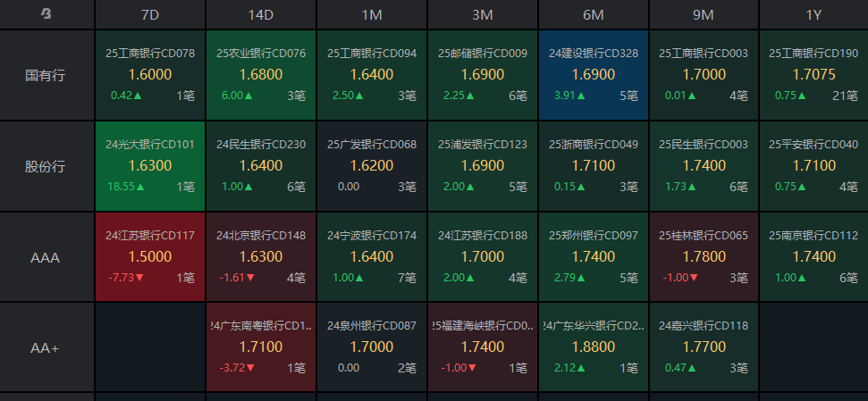Open the 25桂林银行CD065 quote cell
This screenshot has width=868, height=401.
(x=704, y=257)
